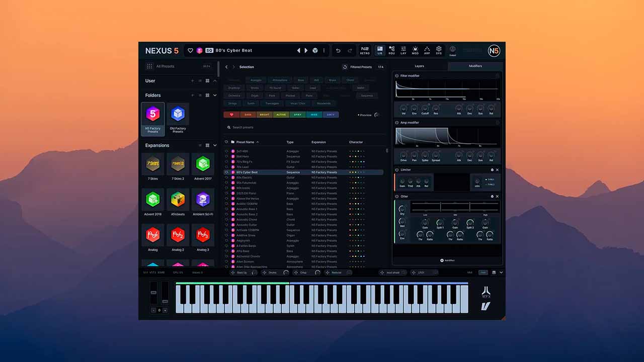
Task: Open the SYS system settings view
Action: point(438,50)
